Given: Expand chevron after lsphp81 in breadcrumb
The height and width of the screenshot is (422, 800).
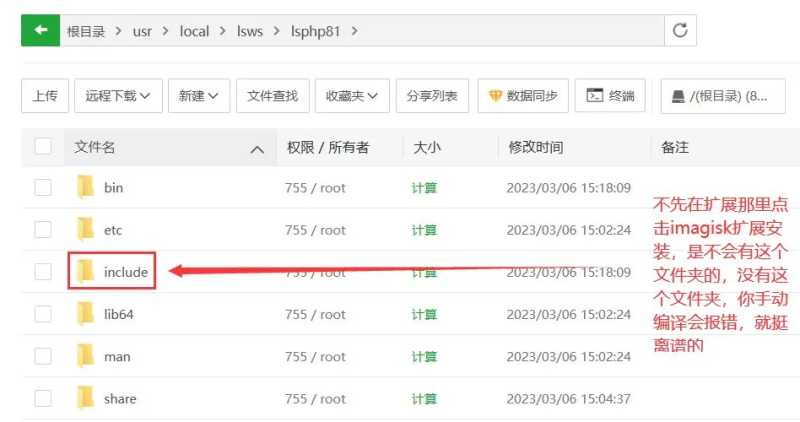Looking at the screenshot, I should [x=354, y=31].
